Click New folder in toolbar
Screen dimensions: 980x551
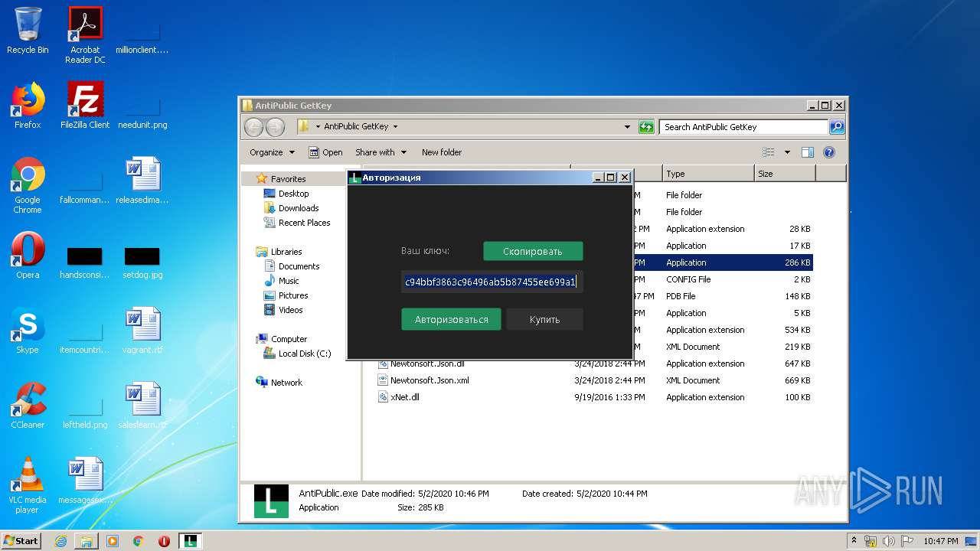click(442, 152)
